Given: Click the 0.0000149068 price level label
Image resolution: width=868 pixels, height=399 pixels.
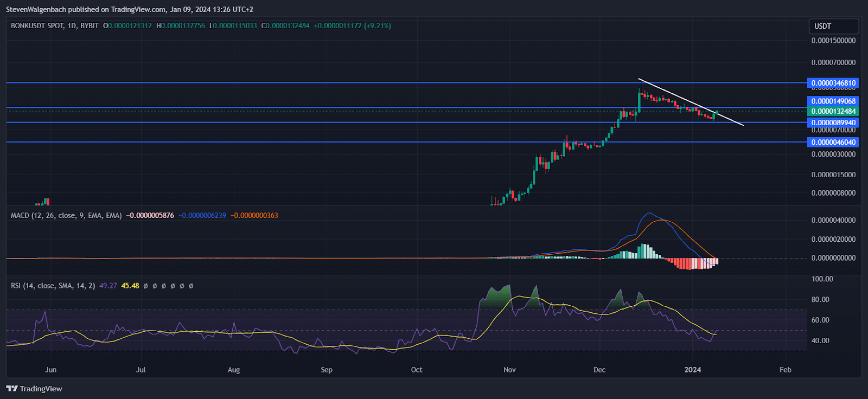Looking at the screenshot, I should 833,101.
